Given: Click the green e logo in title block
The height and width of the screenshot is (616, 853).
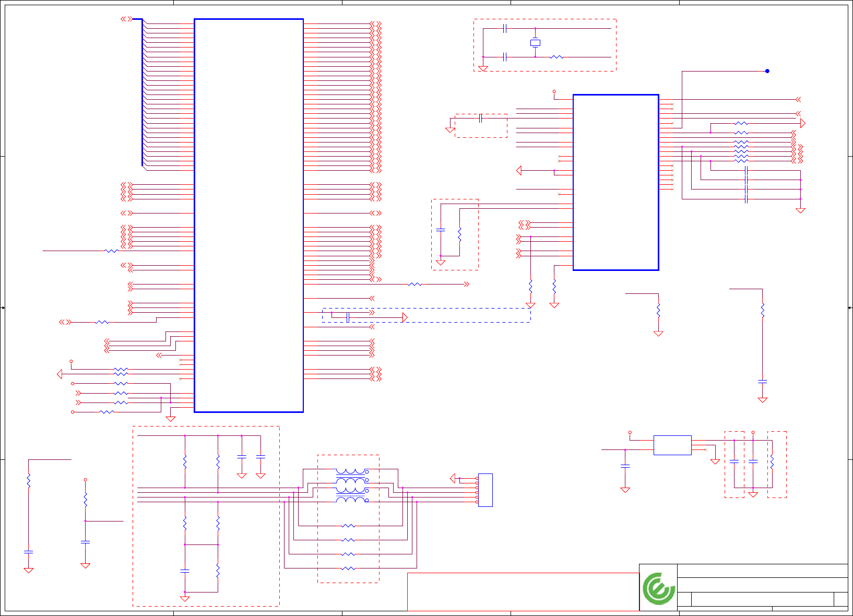Looking at the screenshot, I should (x=658, y=589).
